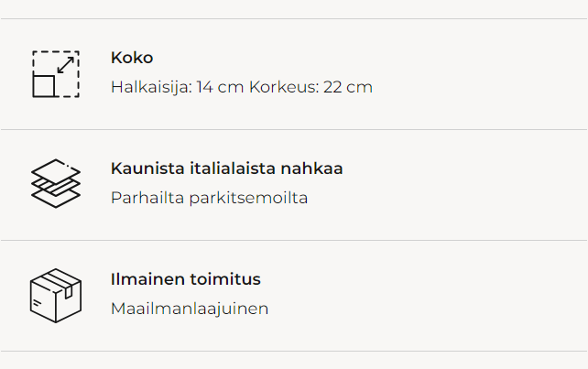Click the tape strip on the box icon
Image resolution: width=588 pixels, height=369 pixels.
point(60,277)
